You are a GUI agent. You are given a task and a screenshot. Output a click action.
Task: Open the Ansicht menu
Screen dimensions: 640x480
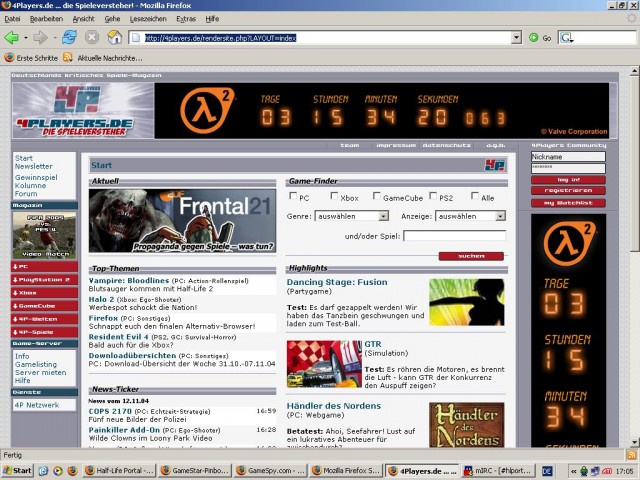[x=83, y=19]
